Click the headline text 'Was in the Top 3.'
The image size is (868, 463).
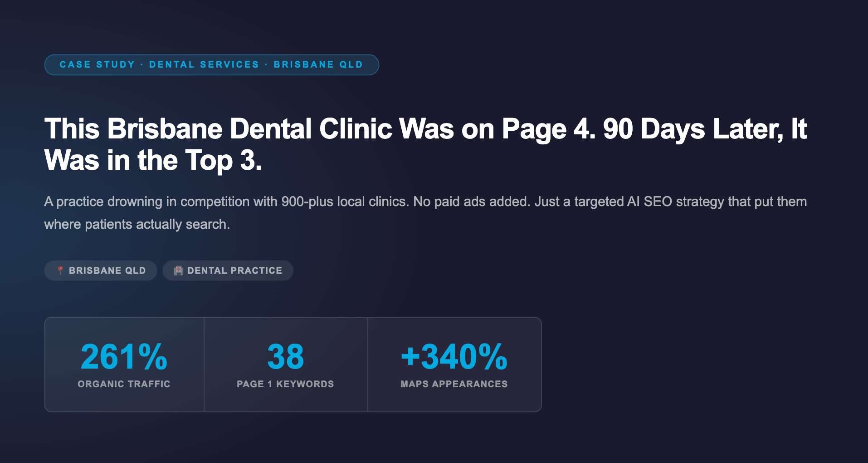point(153,160)
